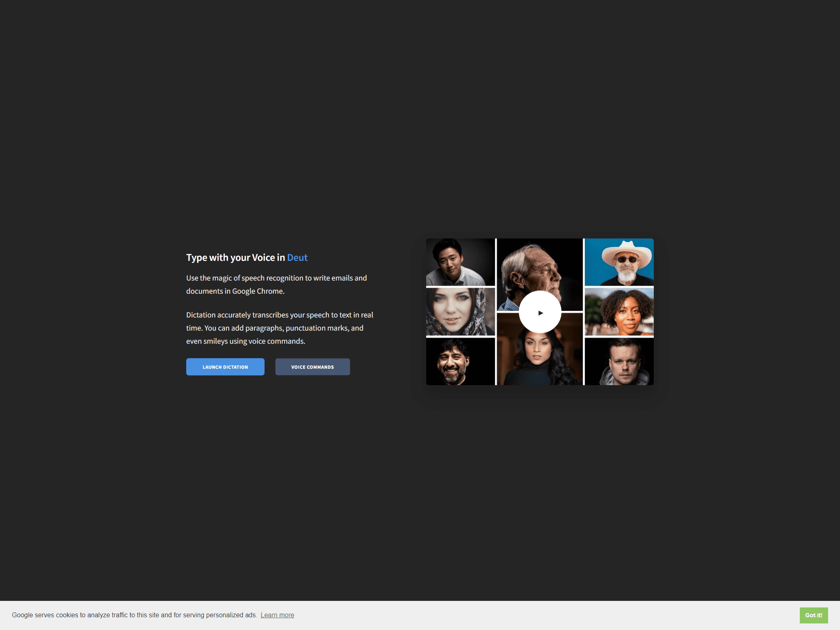Click the woman in headscarf portrait
Viewport: 840px width, 630px height.
(x=460, y=312)
